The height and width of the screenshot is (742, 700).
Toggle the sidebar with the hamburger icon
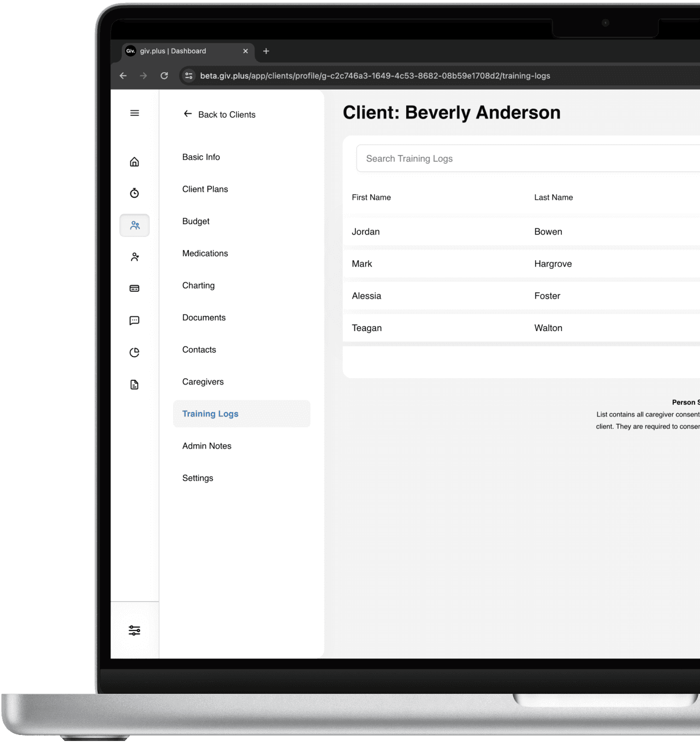click(134, 113)
